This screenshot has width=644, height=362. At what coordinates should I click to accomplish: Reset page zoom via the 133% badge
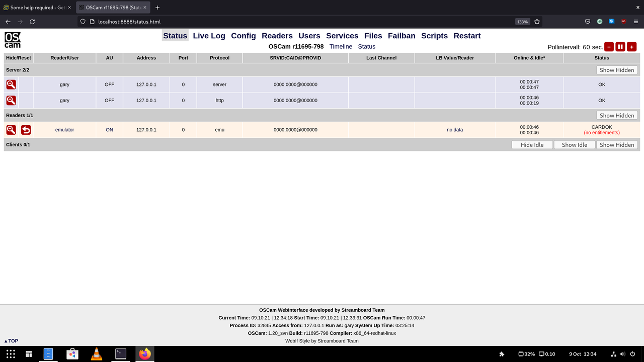[x=522, y=22]
